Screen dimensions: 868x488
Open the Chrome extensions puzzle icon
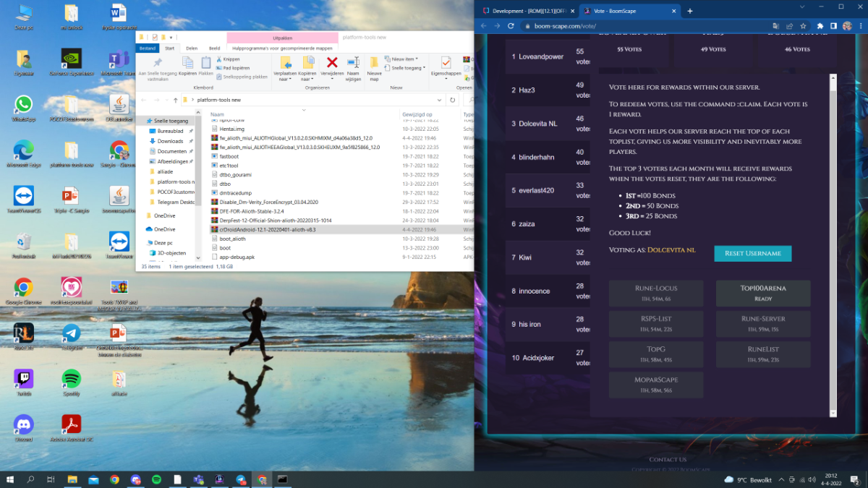click(820, 25)
